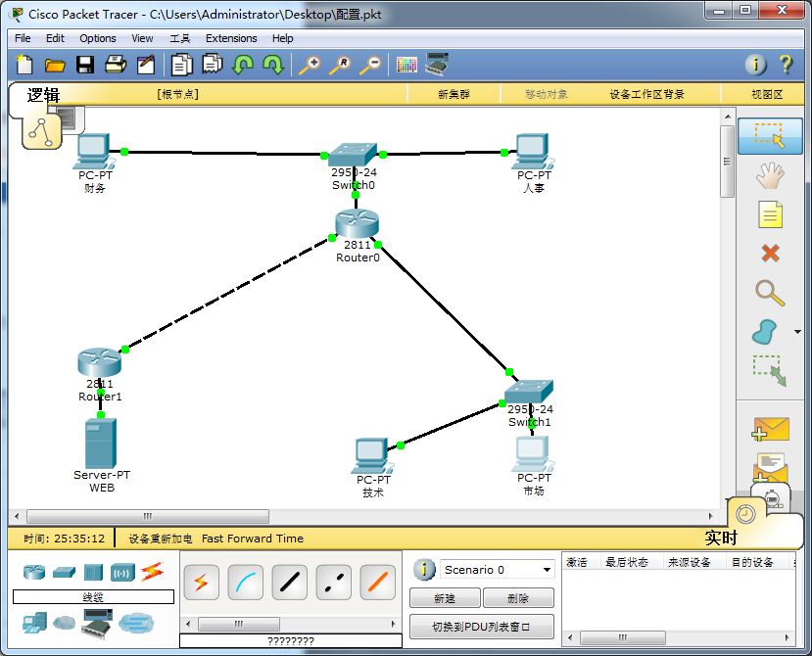The width and height of the screenshot is (812, 656).
Task: Open the Options menu
Action: (98, 38)
